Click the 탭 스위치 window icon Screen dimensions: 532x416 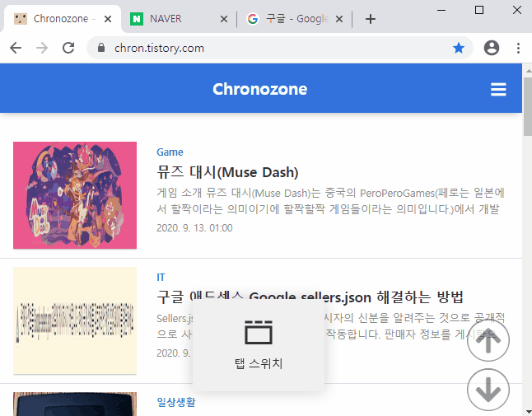point(259,332)
